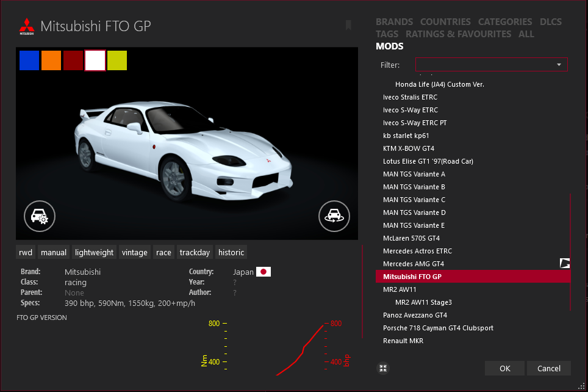The width and height of the screenshot is (588, 392).
Task: Open showroom with rotating car icon
Action: pos(334,215)
